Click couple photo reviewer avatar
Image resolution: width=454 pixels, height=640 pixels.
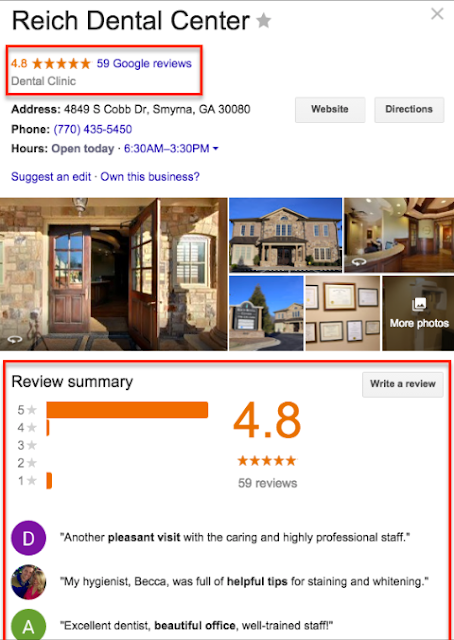pyautogui.click(x=28, y=582)
